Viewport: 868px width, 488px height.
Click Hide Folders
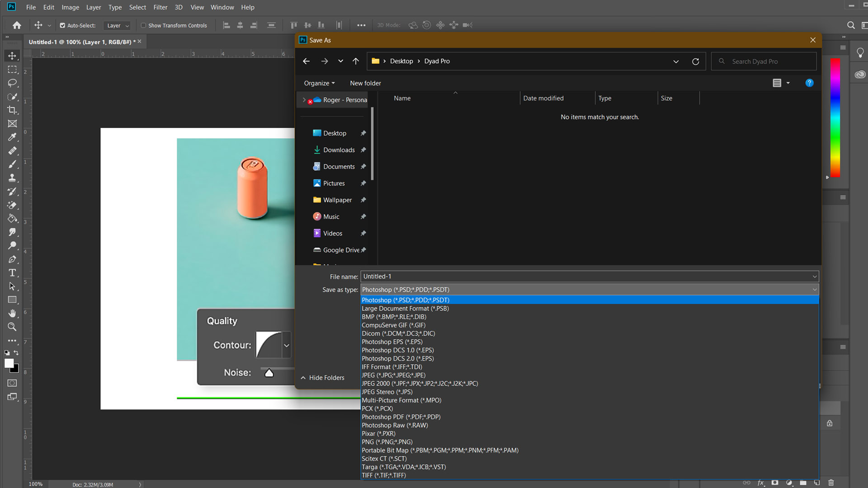click(x=323, y=378)
